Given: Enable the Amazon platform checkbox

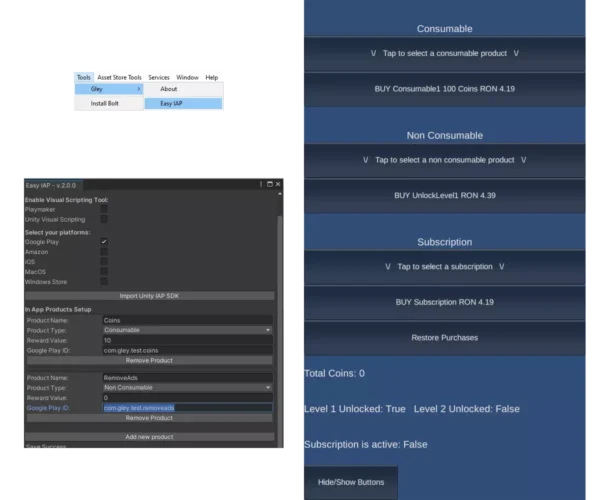Looking at the screenshot, I should pyautogui.click(x=104, y=251).
